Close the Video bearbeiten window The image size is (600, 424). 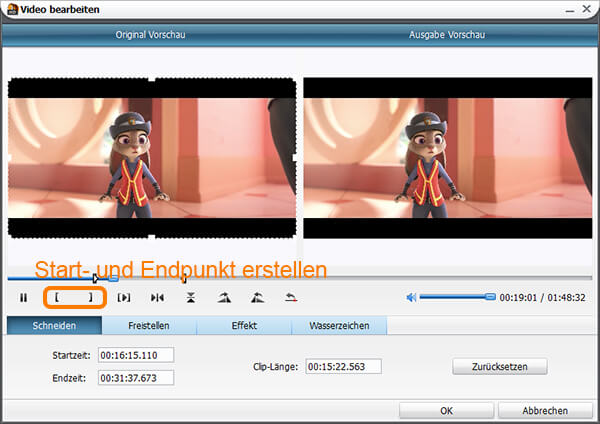click(x=587, y=8)
